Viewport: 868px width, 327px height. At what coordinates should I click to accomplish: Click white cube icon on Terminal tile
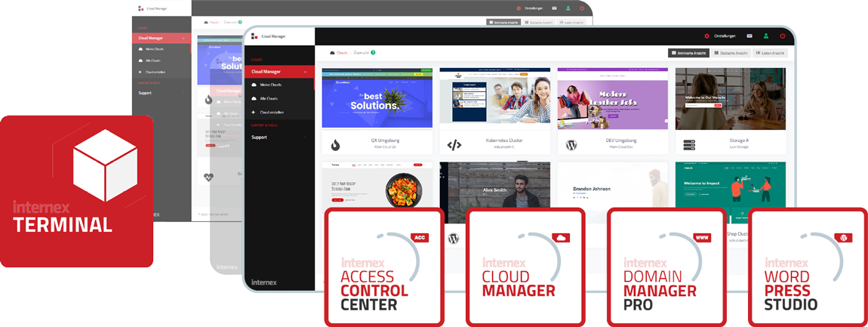point(105,165)
